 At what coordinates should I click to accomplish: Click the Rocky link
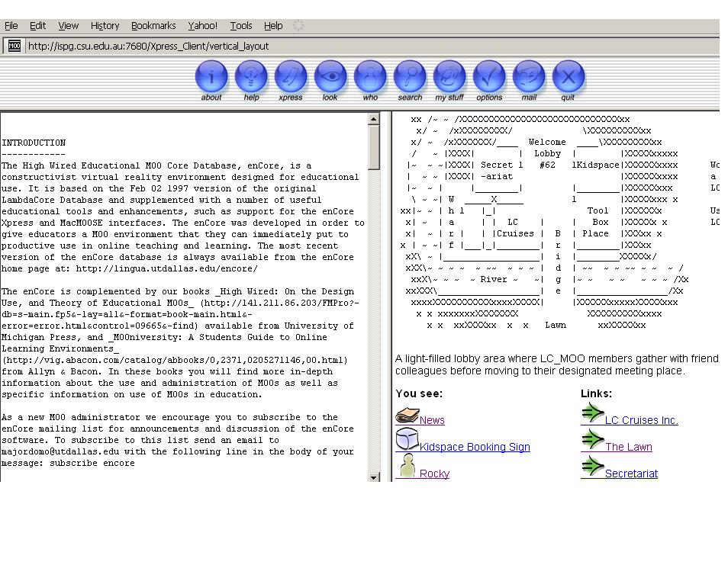[x=434, y=474]
